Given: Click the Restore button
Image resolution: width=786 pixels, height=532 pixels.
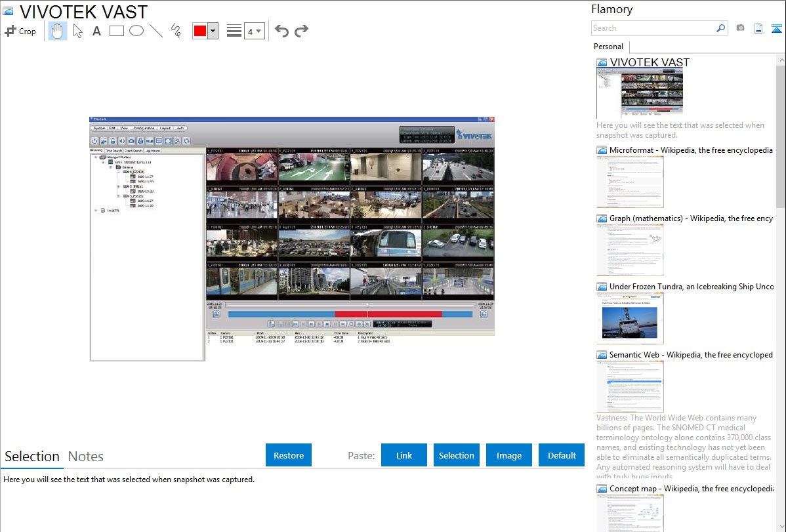Looking at the screenshot, I should coord(289,455).
